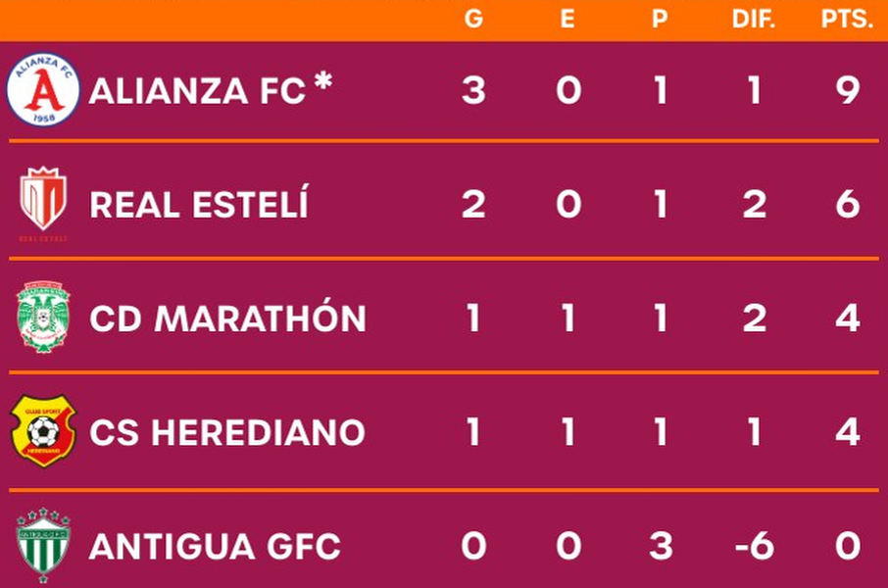Click the Alianza FC club crest
888x588 pixels.
(x=43, y=89)
